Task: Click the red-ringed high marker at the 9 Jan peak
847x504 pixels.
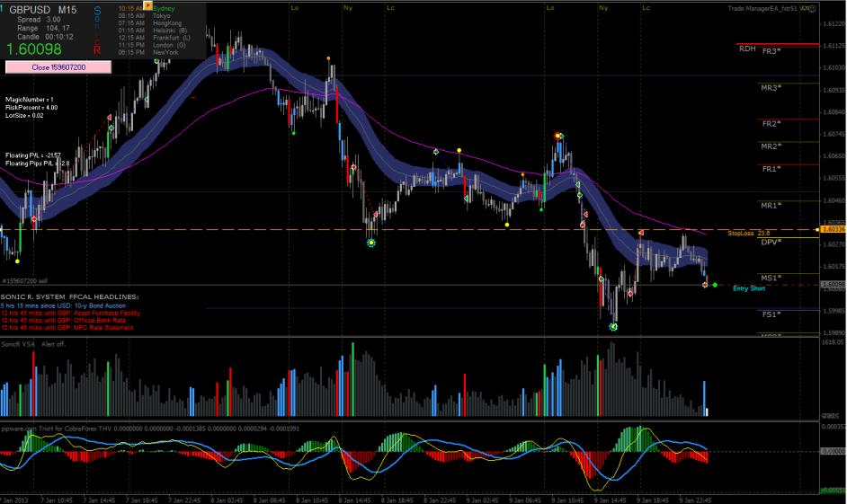Action: click(558, 136)
